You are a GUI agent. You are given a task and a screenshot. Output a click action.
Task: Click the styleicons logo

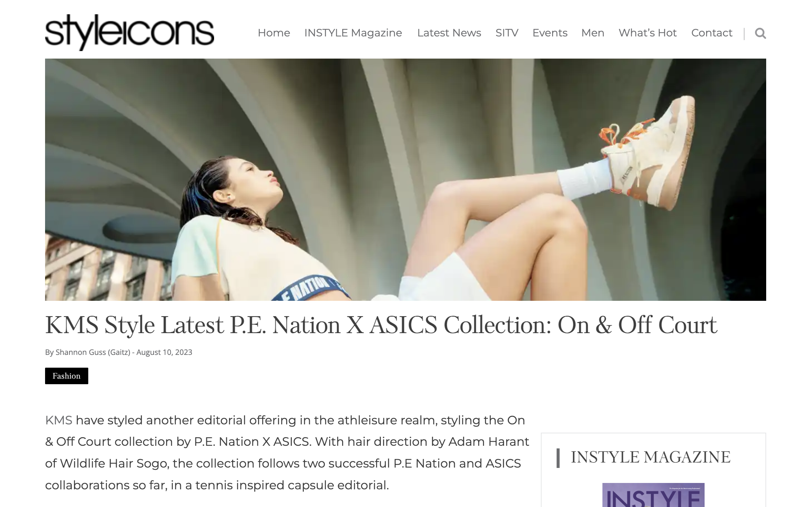coord(130,32)
